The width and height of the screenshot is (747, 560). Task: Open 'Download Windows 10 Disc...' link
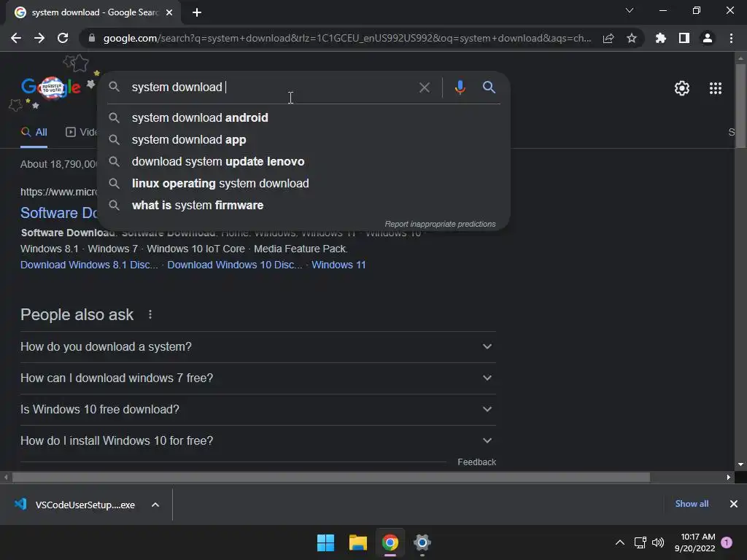[234, 265]
